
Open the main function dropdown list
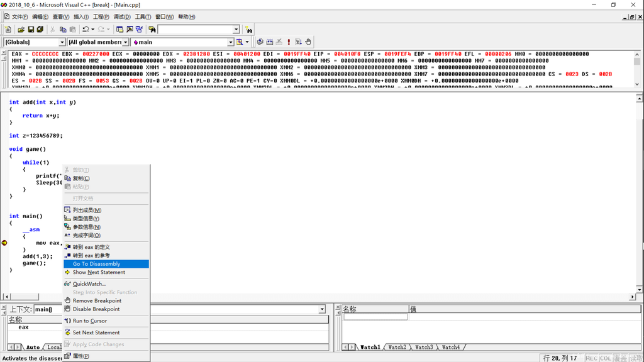click(230, 42)
